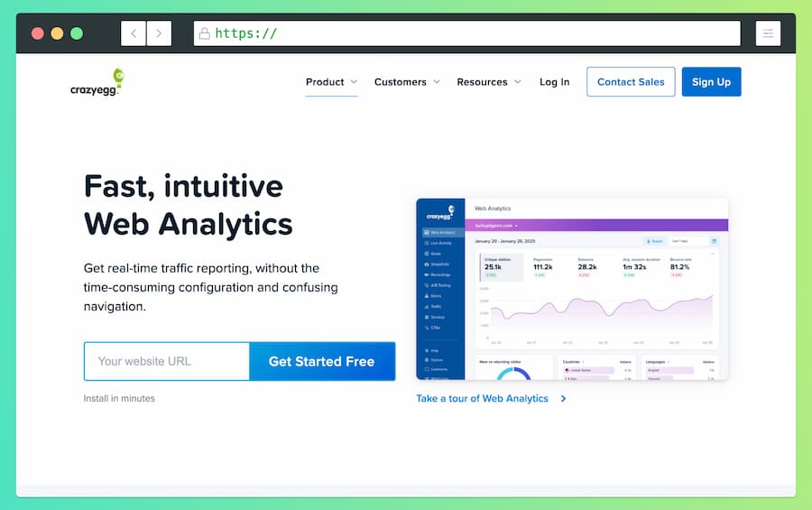812x510 pixels.
Task: Click the browser back arrow button
Action: (134, 33)
